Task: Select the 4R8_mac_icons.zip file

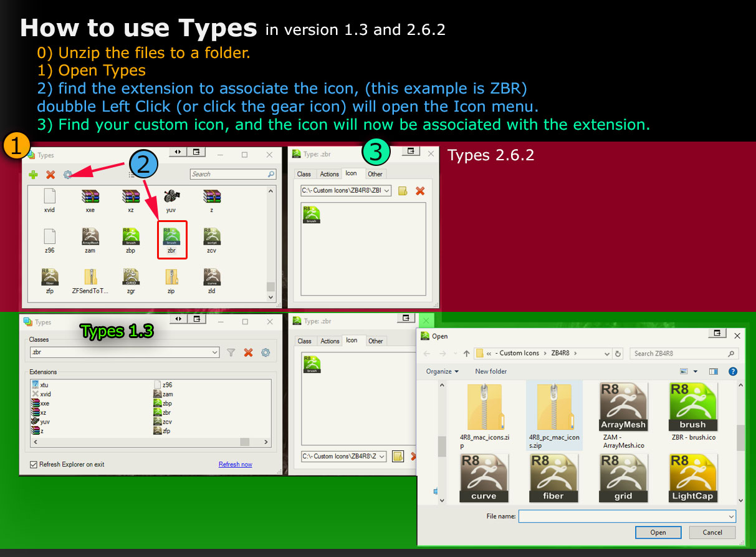Action: tap(484, 415)
